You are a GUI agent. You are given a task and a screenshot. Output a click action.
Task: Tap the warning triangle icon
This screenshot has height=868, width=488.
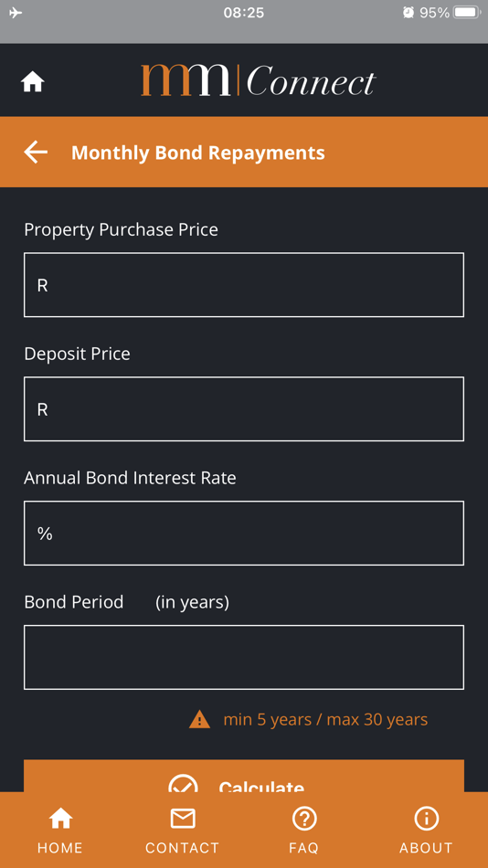click(x=199, y=720)
